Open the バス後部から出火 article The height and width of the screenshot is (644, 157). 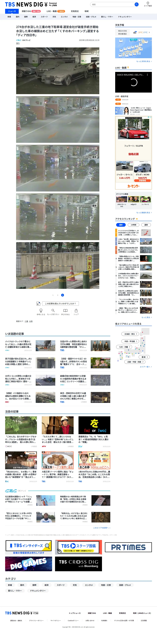coord(30,398)
